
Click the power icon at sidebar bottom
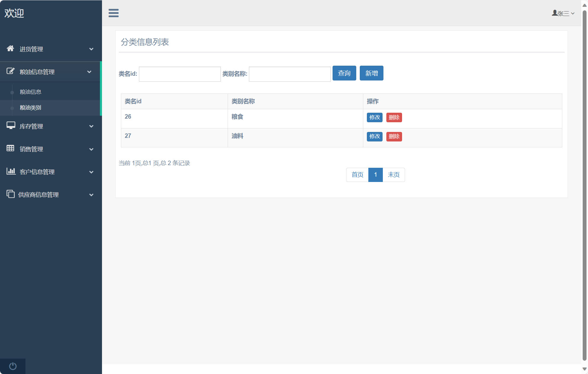13,366
